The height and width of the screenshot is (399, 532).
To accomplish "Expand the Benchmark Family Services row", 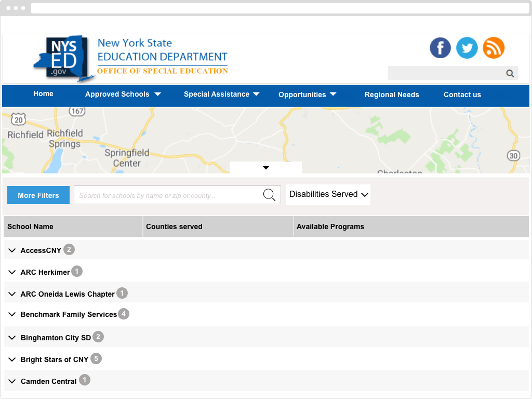I will point(12,314).
